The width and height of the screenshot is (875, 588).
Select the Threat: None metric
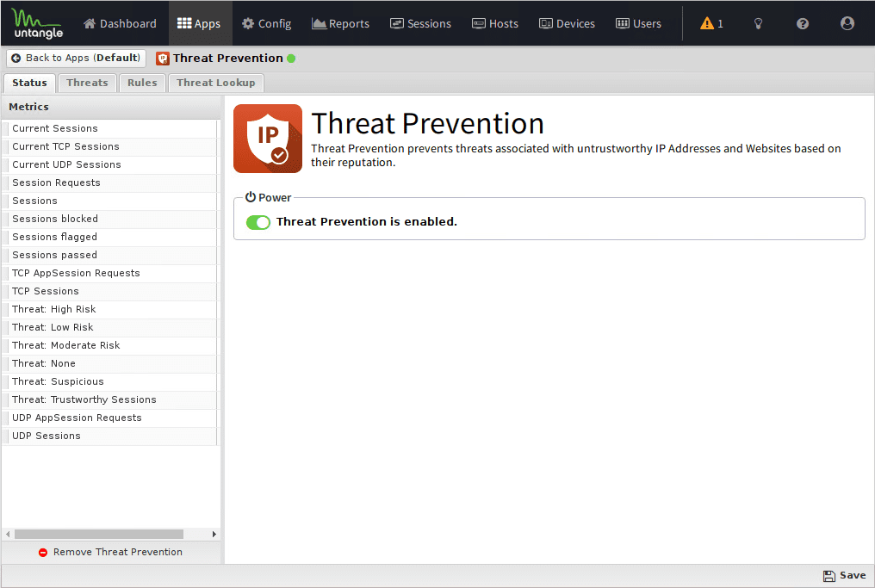110,363
